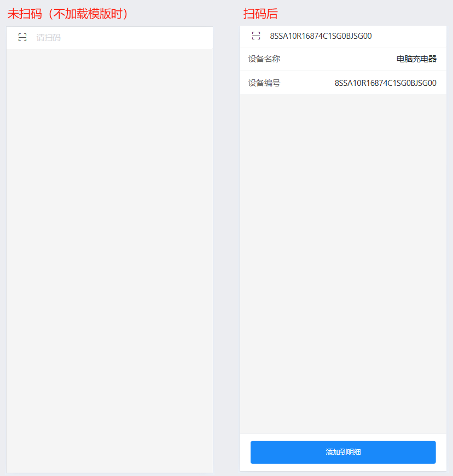Click the 不加载模版时 parenthetical text in the heading

click(88, 14)
